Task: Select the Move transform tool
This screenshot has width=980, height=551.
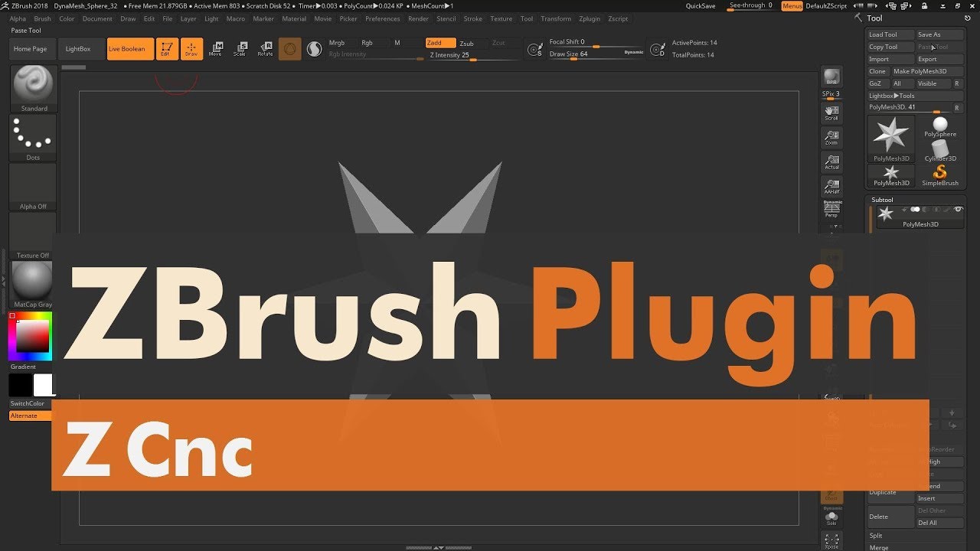Action: (x=216, y=49)
